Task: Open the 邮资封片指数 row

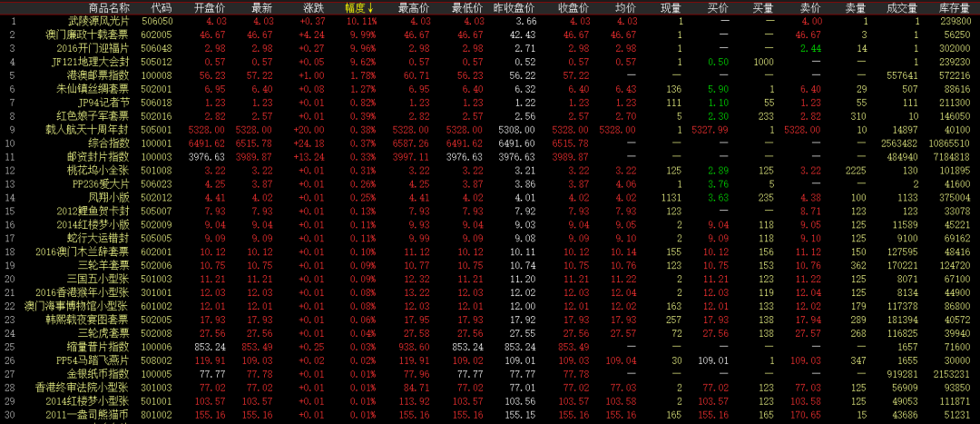Action: coord(490,156)
